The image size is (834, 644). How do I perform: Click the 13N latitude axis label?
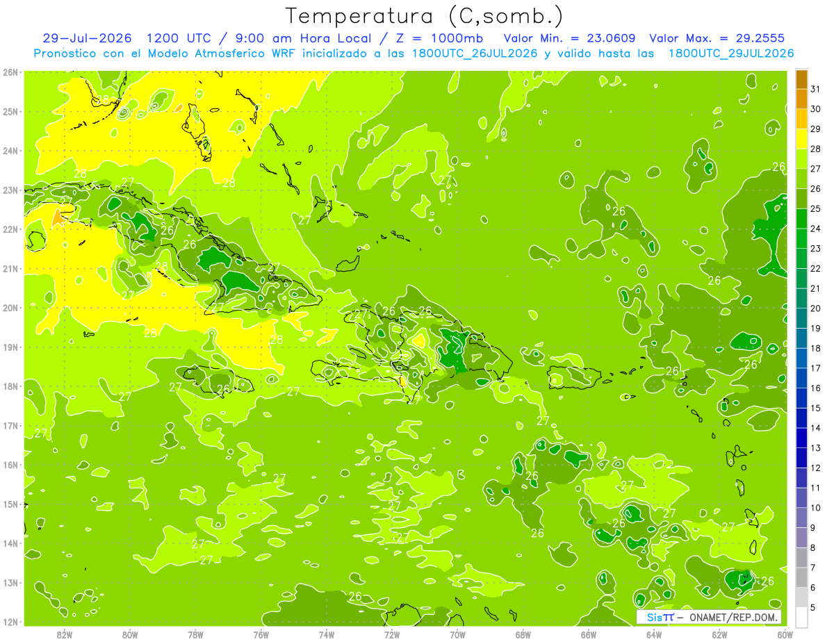pyautogui.click(x=10, y=582)
